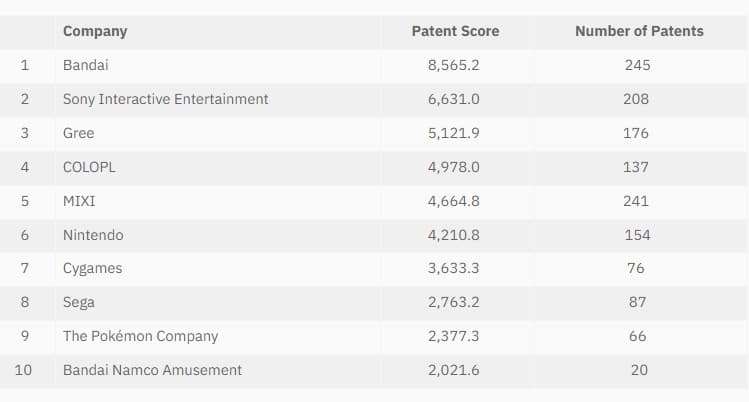Screen dimensions: 749x402
Task: Select the Bandai company name
Action: [x=85, y=65]
